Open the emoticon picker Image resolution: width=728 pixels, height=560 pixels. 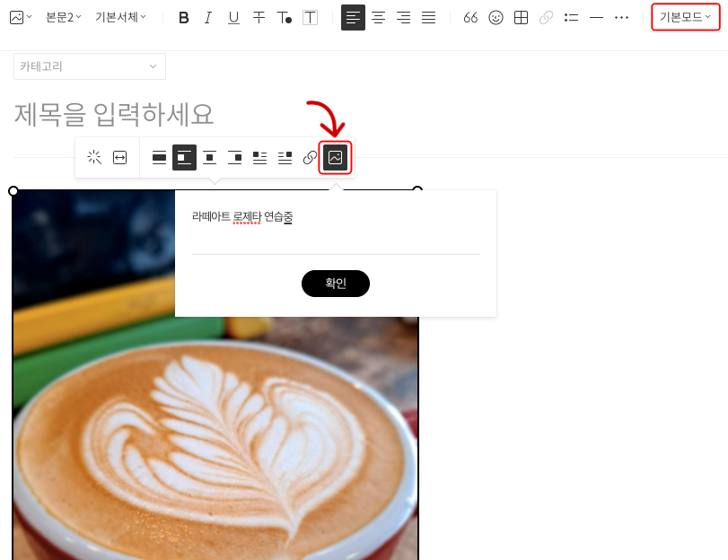496,16
